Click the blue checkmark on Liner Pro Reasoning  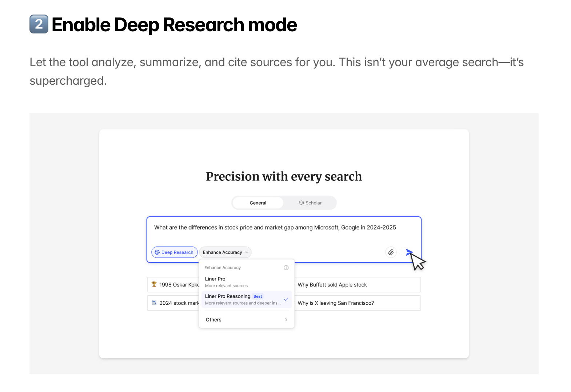tap(286, 299)
